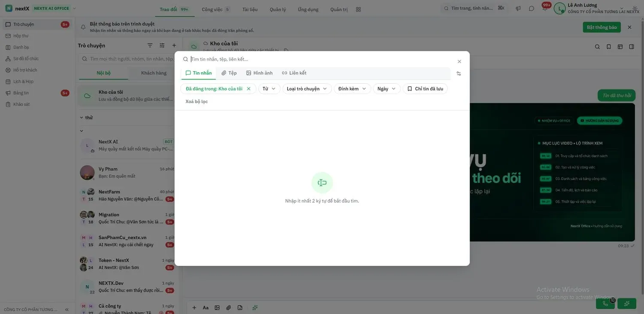The width and height of the screenshot is (644, 314).
Task: Insert image from composer toolbar
Action: click(217, 308)
